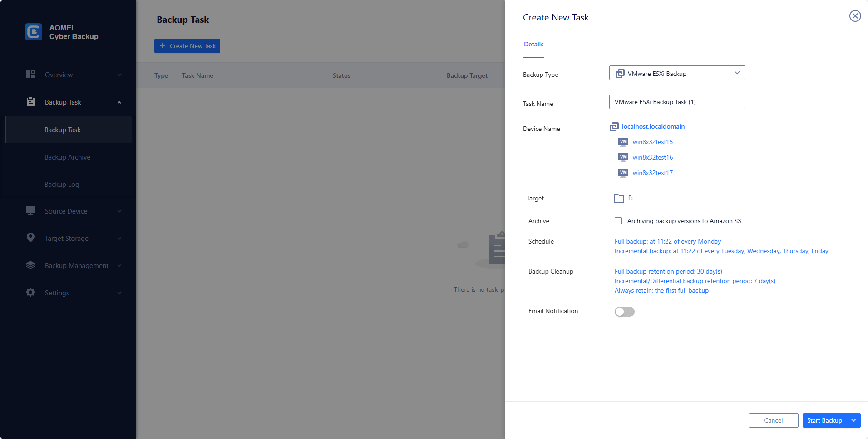Expand the Settings sidebar section
This screenshot has width=868, height=439.
[119, 293]
